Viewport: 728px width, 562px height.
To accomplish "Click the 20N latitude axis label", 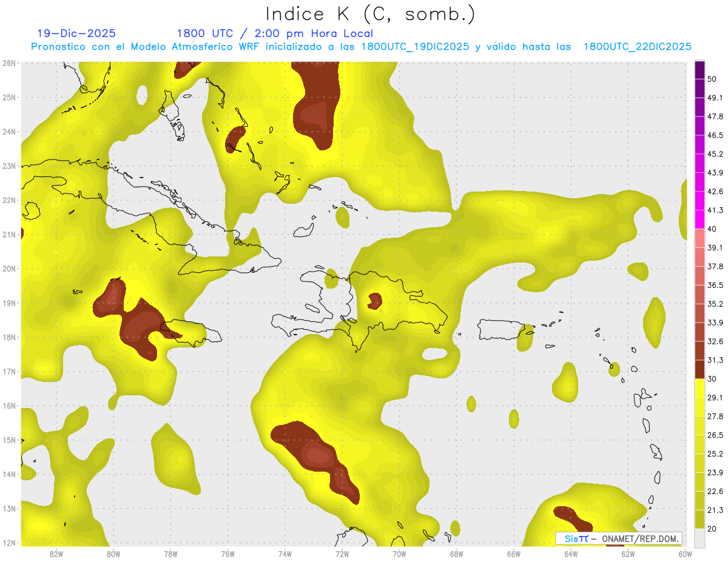I will click(x=8, y=269).
